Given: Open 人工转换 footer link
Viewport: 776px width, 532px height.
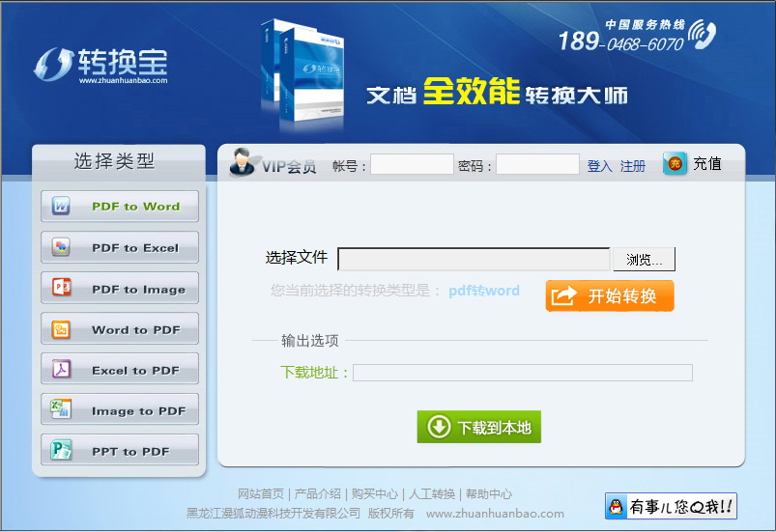Looking at the screenshot, I should pos(432,494).
